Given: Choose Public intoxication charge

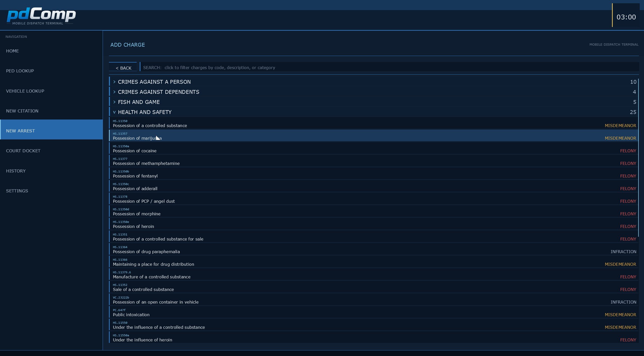Looking at the screenshot, I should pyautogui.click(x=374, y=312).
